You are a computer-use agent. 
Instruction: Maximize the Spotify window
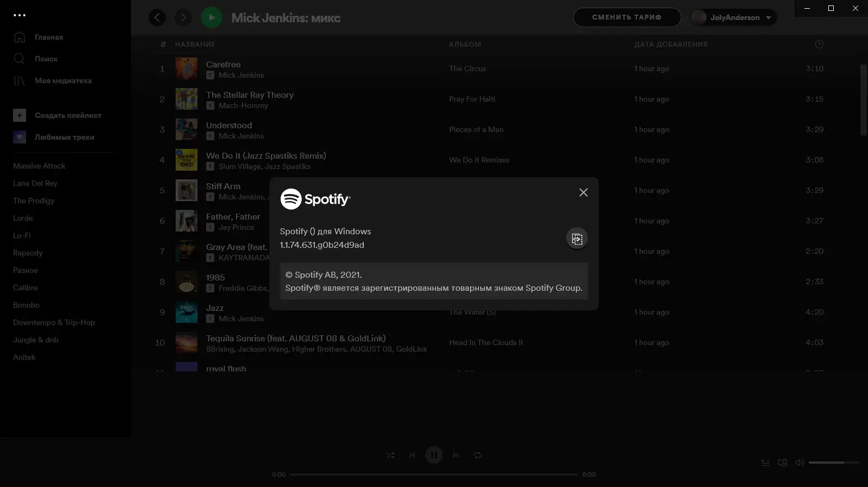coord(831,8)
